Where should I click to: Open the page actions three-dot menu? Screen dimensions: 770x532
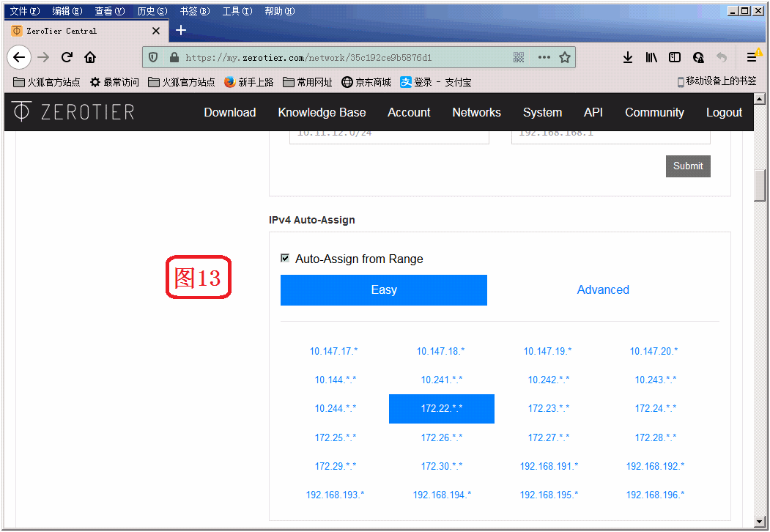pos(544,57)
